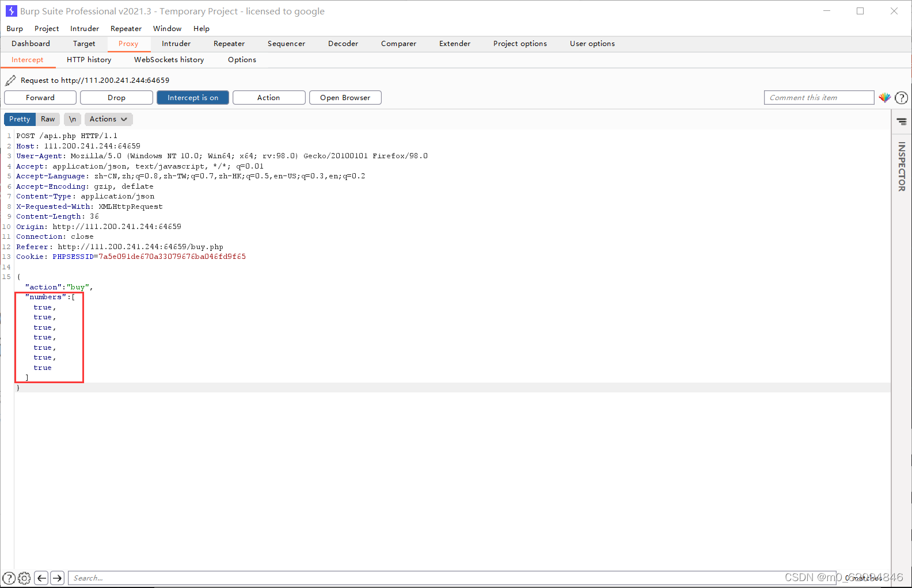Click the Referer header line
Image resolution: width=912 pixels, height=588 pixels.
point(120,247)
